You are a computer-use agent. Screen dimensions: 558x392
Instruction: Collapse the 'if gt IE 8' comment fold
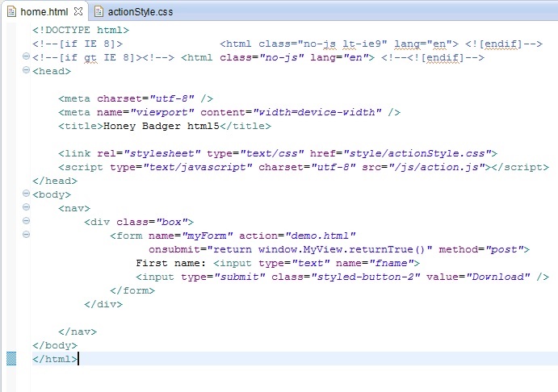[x=27, y=57]
